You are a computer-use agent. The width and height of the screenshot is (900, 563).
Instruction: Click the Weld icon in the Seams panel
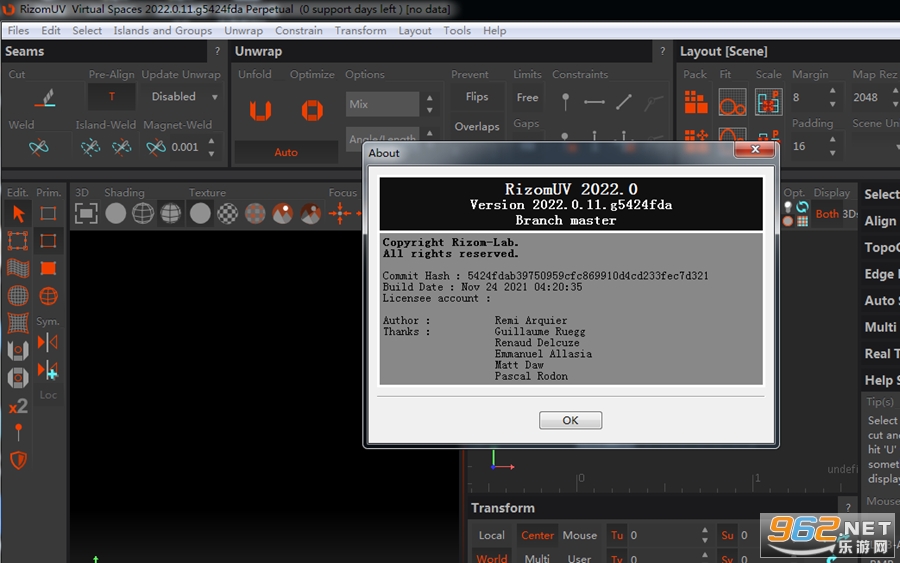point(38,147)
